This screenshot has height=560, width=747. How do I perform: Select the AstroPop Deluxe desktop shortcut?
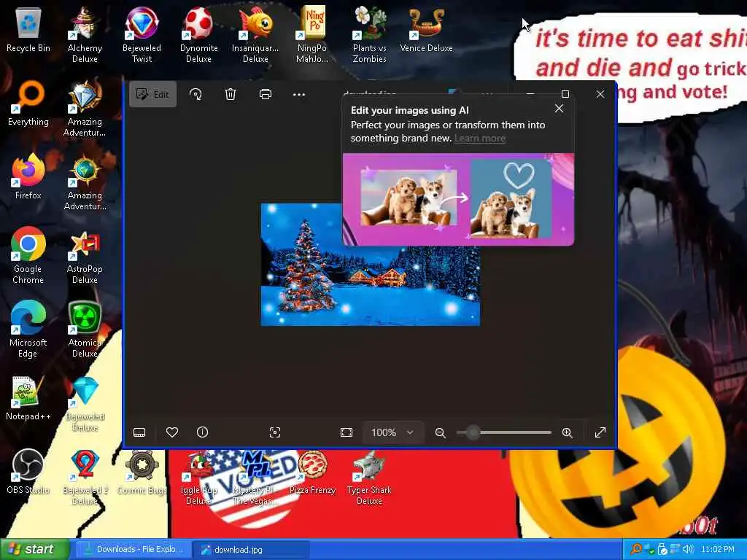pyautogui.click(x=85, y=256)
